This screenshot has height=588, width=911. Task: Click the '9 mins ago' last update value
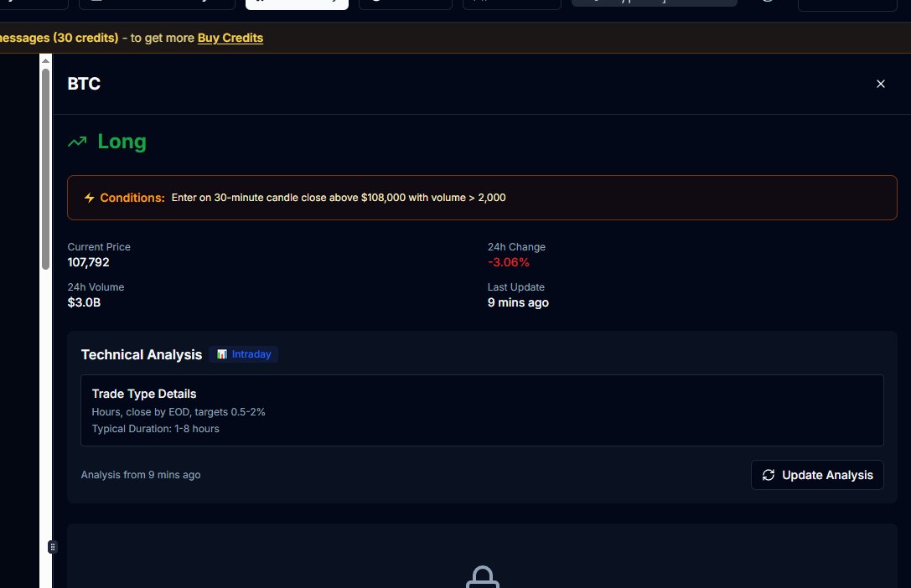(518, 302)
